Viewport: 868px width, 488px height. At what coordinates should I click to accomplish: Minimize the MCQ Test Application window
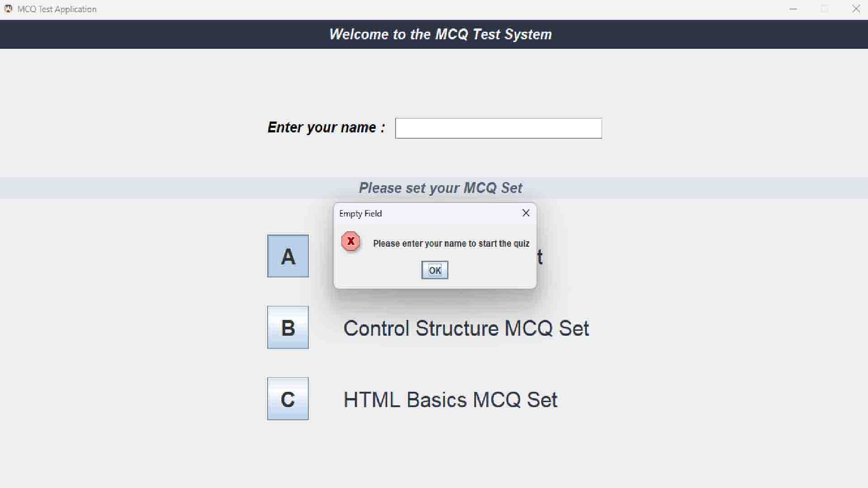click(793, 9)
